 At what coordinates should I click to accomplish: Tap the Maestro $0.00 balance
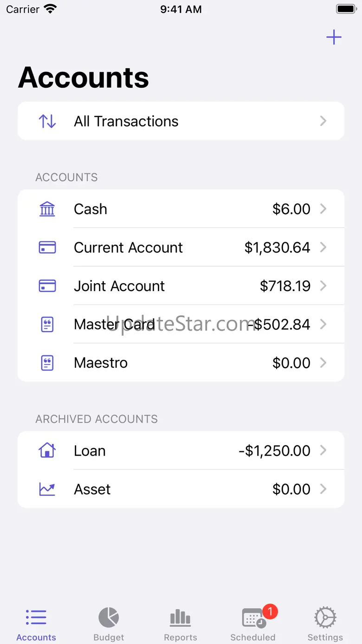(x=291, y=363)
